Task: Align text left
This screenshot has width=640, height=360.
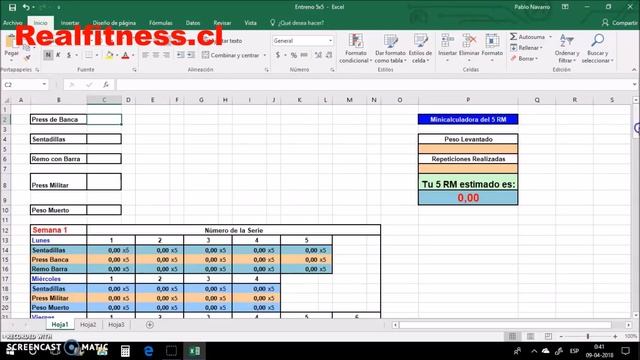Action: pyautogui.click(x=146, y=55)
